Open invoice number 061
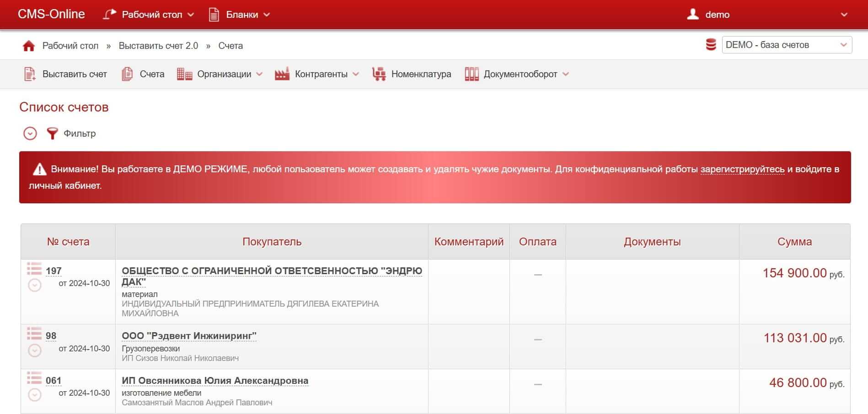Viewport: 868px width, 414px height. (54, 381)
